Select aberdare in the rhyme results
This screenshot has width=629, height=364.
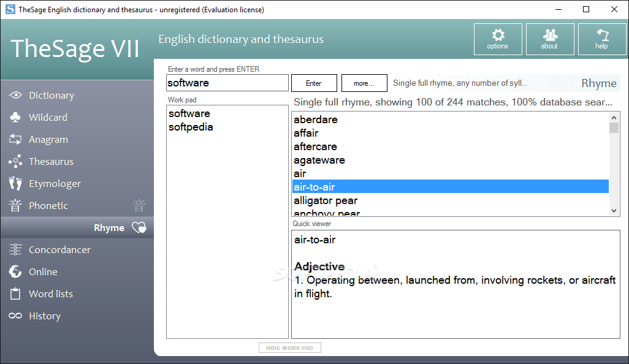tap(316, 119)
